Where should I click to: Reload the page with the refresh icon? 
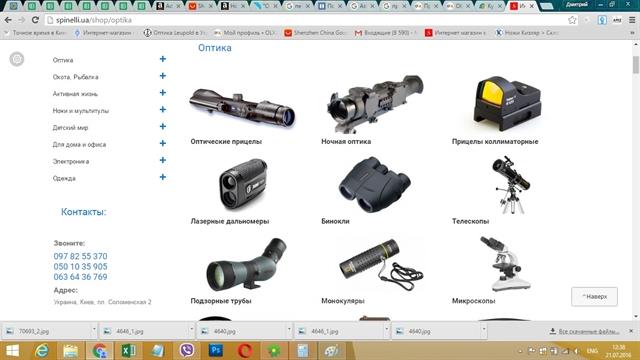pyautogui.click(x=36, y=20)
